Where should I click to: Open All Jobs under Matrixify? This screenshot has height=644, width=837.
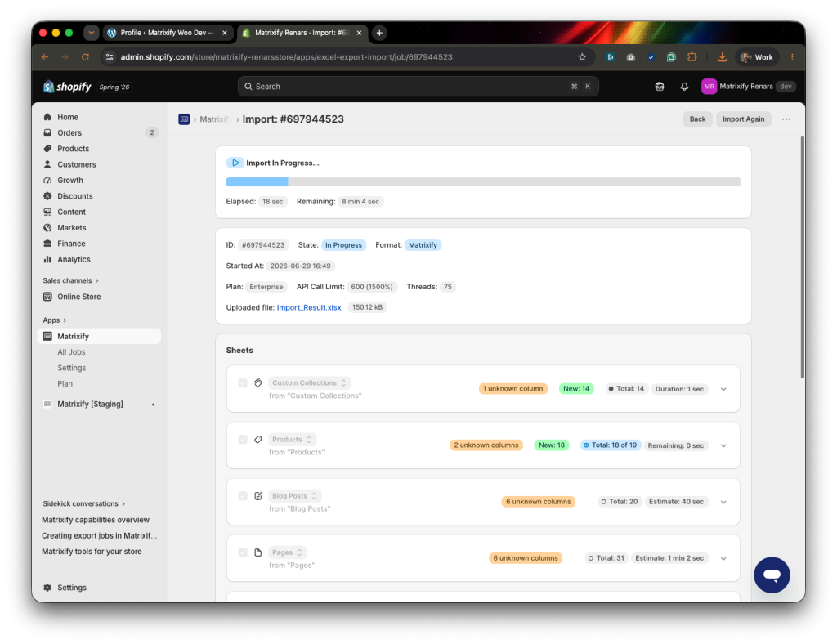click(x=72, y=352)
